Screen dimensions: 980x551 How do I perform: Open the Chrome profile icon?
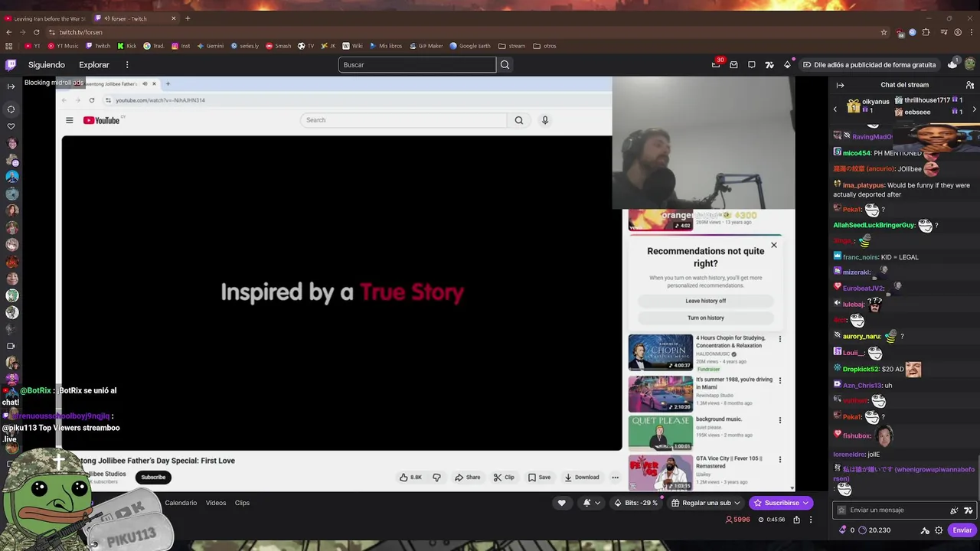click(957, 32)
